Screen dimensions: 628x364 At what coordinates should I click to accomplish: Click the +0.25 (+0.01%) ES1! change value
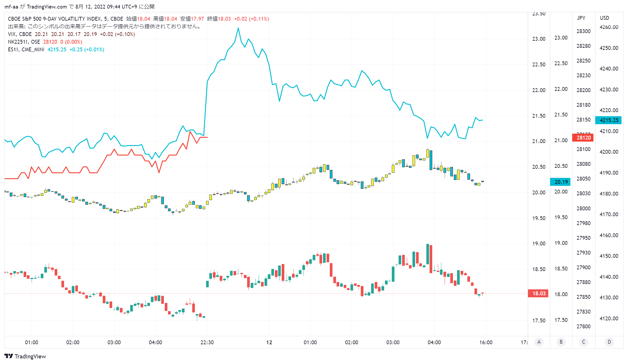(87, 50)
